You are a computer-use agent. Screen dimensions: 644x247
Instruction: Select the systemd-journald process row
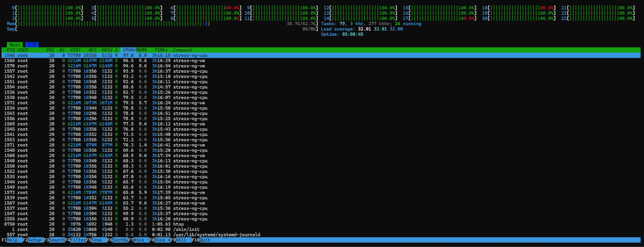pos(321,235)
